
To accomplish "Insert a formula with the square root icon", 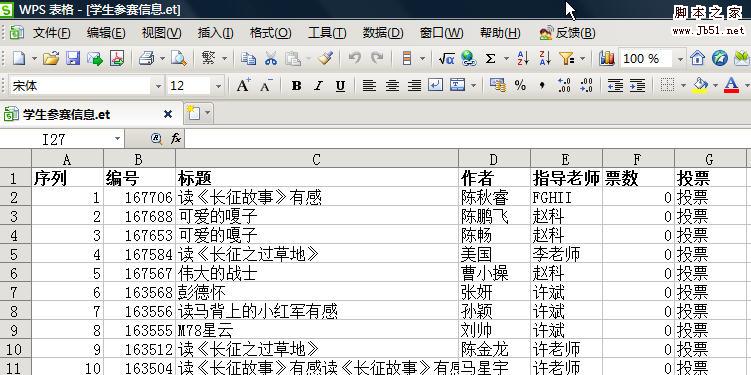I will [446, 58].
